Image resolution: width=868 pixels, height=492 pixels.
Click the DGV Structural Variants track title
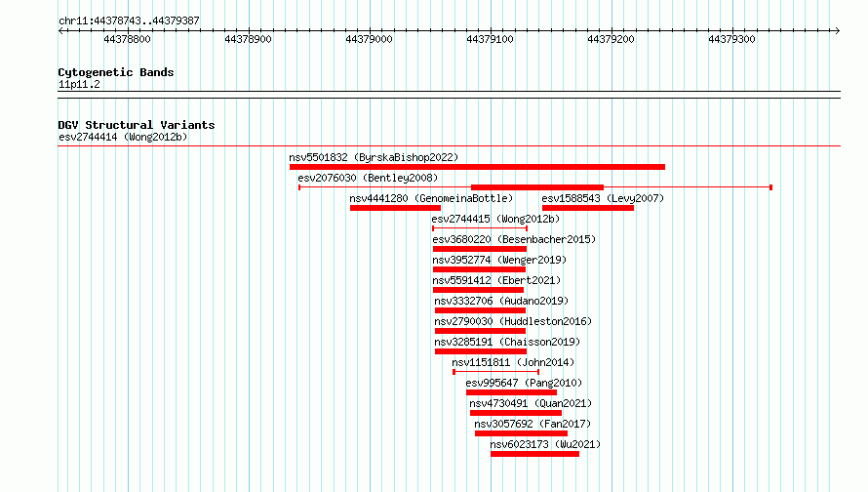click(x=137, y=125)
